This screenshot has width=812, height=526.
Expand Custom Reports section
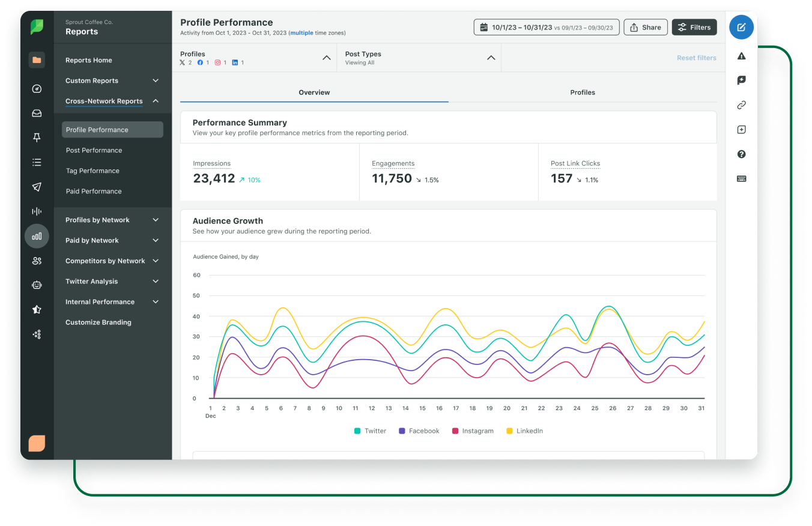click(156, 80)
